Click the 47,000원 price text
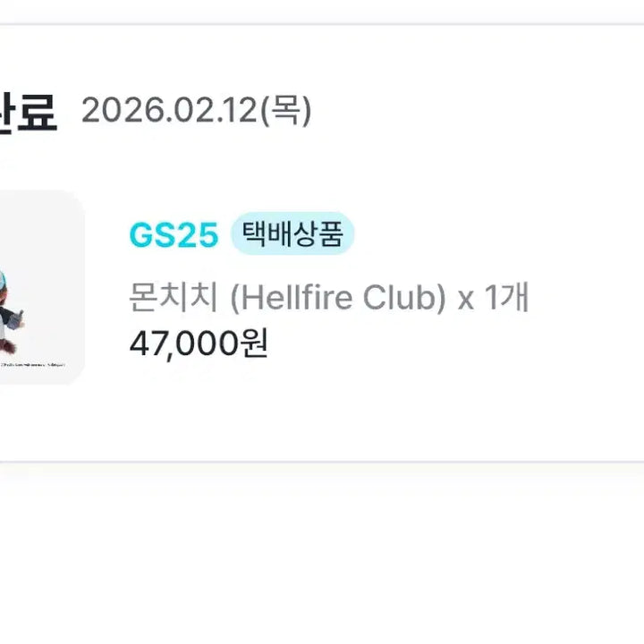Screen dimensions: 644x644 point(199,342)
